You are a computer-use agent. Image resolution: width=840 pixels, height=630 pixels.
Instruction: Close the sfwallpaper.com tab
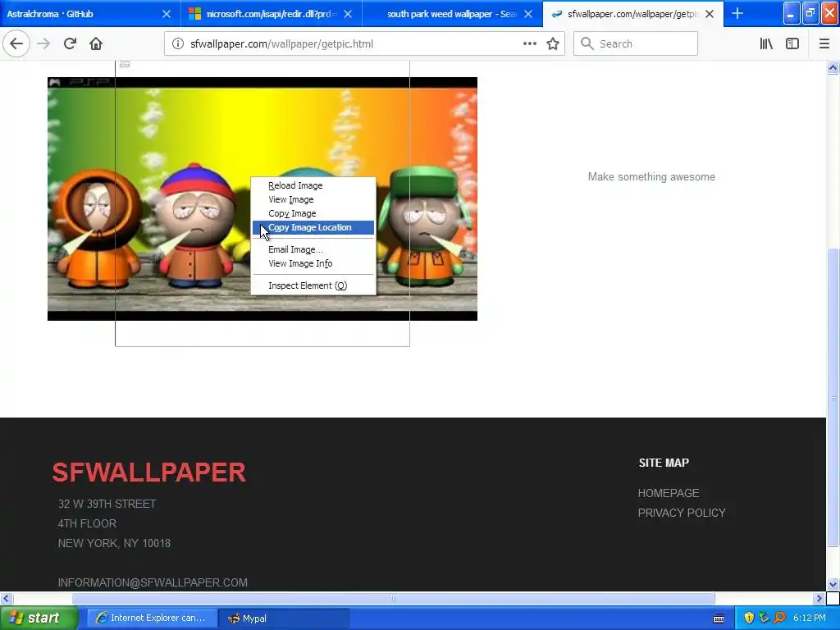pos(710,14)
